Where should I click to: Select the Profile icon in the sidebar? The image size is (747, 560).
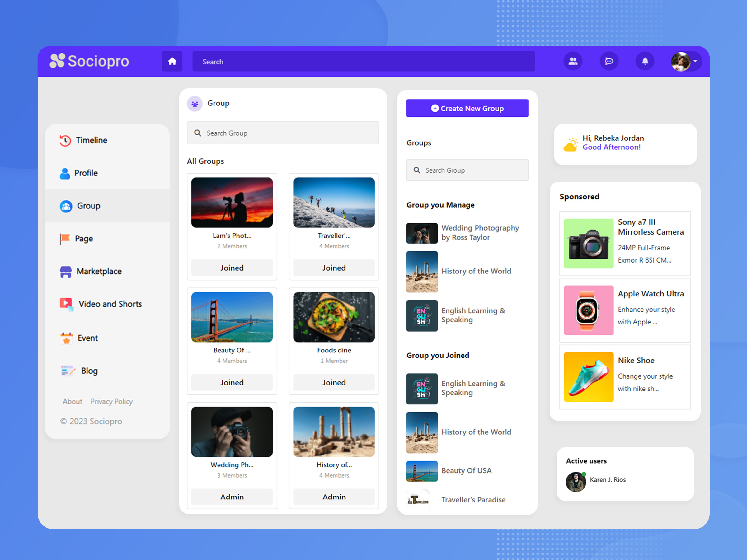click(x=65, y=173)
